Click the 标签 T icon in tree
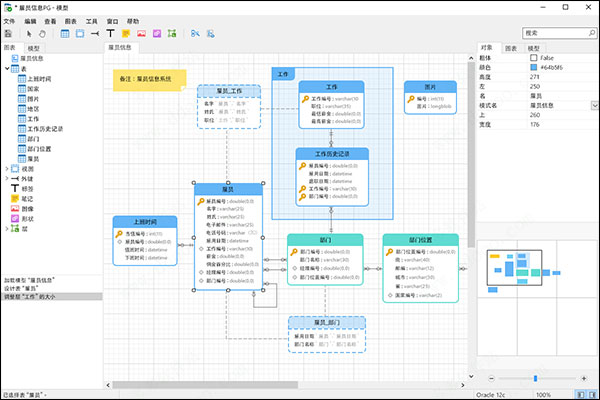 [15, 188]
